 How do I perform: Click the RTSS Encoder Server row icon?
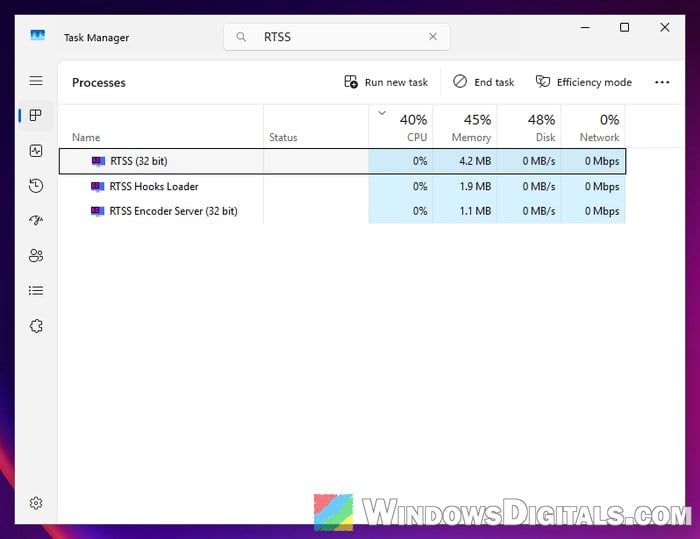pyautogui.click(x=97, y=211)
